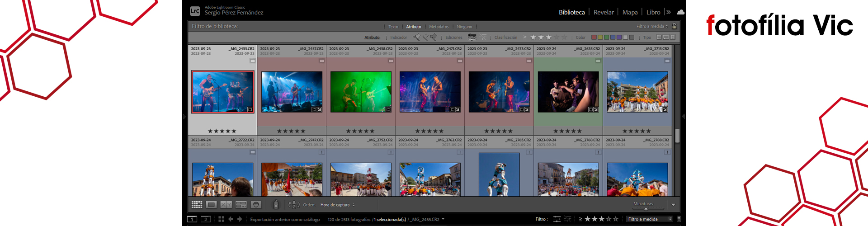The image size is (868, 226).
Task: Filter by unedited photos in Ediciones
Action: click(483, 37)
